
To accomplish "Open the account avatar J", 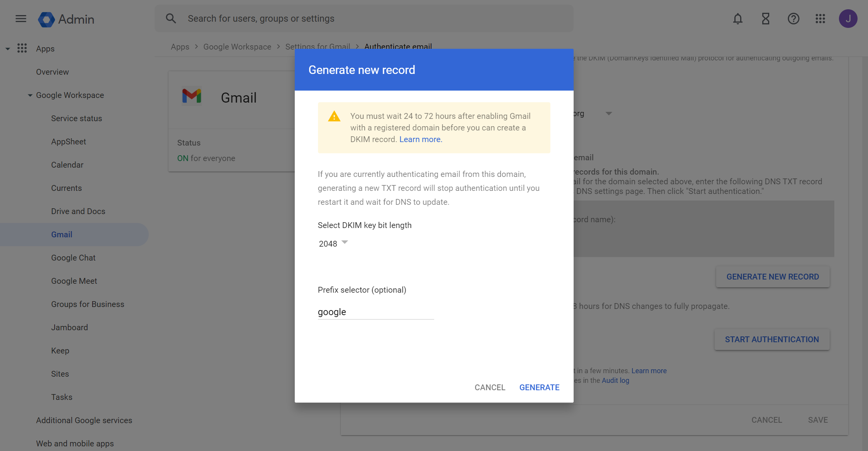I will (x=848, y=19).
